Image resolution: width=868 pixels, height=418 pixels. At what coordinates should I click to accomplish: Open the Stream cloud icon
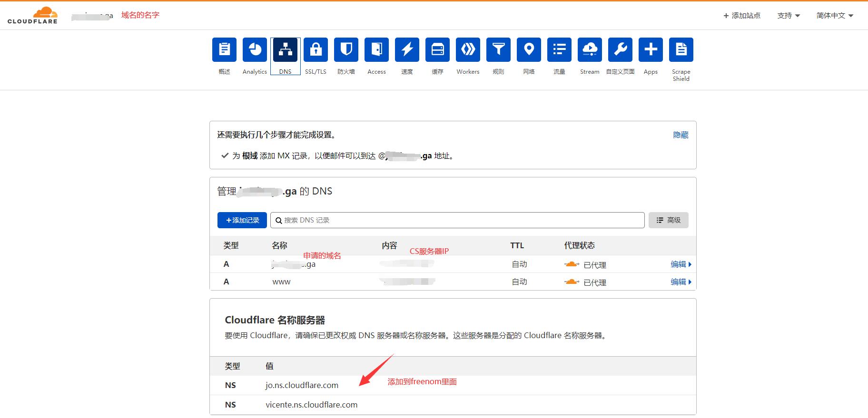pyautogui.click(x=590, y=50)
